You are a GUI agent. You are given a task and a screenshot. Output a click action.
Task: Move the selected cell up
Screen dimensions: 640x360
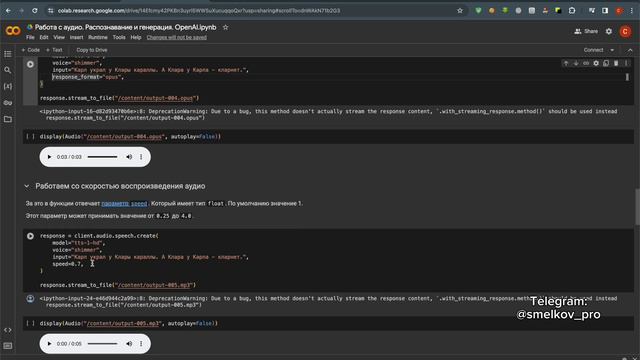coord(566,63)
